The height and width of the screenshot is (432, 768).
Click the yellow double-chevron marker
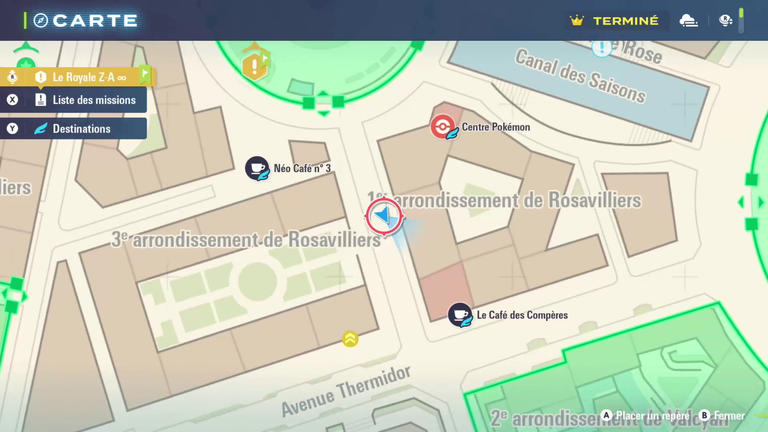click(x=350, y=339)
